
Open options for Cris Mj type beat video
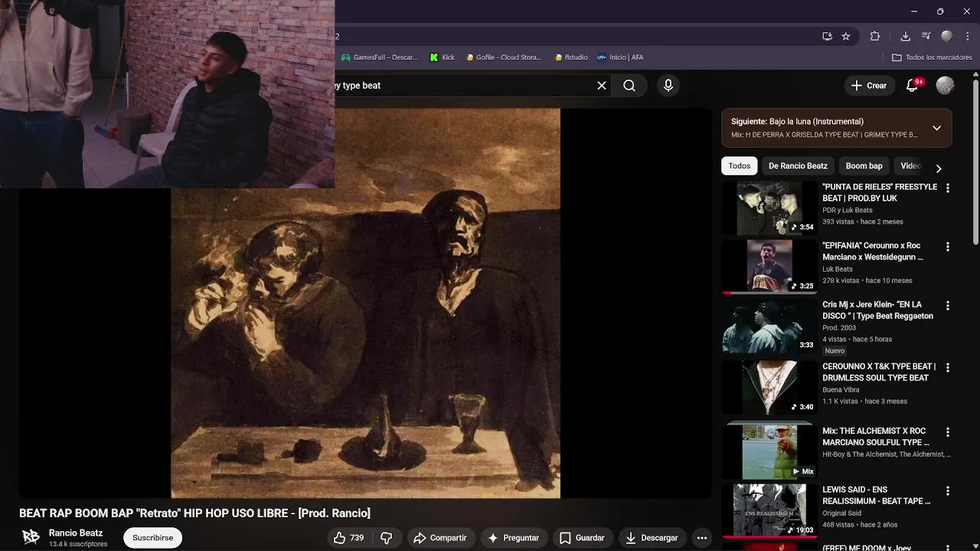[948, 306]
